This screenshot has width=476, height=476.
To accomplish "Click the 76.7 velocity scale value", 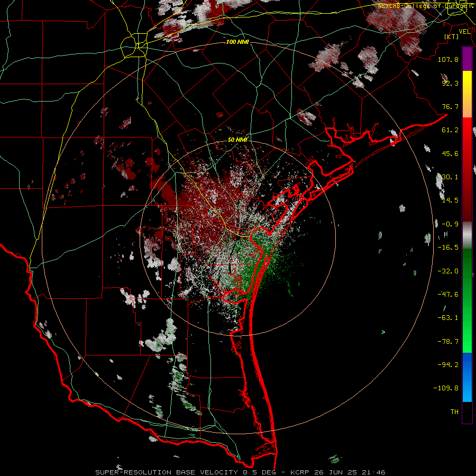I will click(x=450, y=106).
